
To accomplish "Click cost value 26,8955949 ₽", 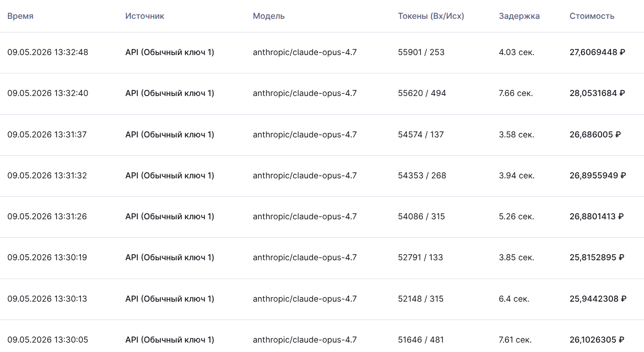I will [598, 176].
